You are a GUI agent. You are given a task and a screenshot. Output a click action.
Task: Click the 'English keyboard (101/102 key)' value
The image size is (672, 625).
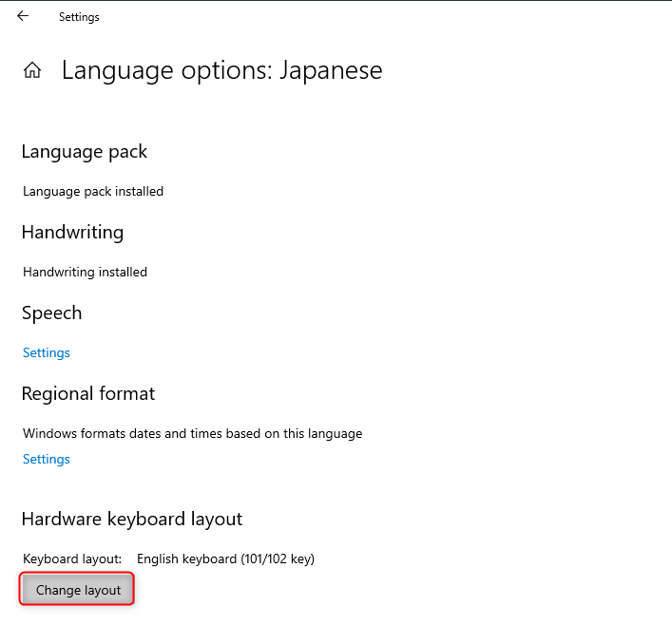point(225,559)
